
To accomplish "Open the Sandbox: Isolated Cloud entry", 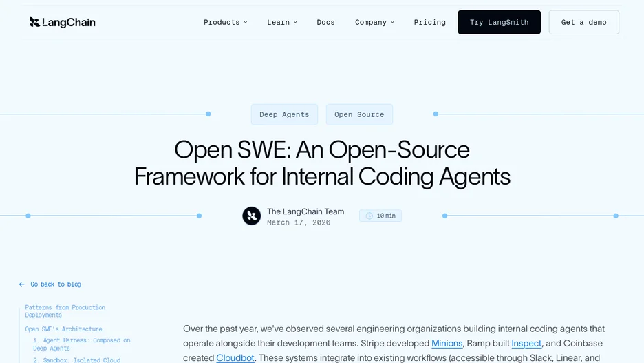I will click(77, 360).
